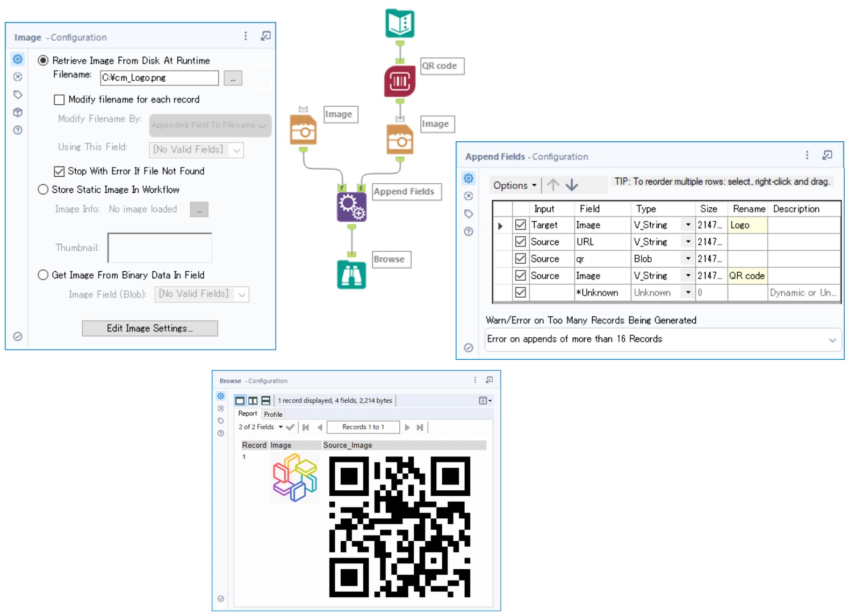Open Image panel cube icon
The image size is (849, 616).
tap(18, 112)
